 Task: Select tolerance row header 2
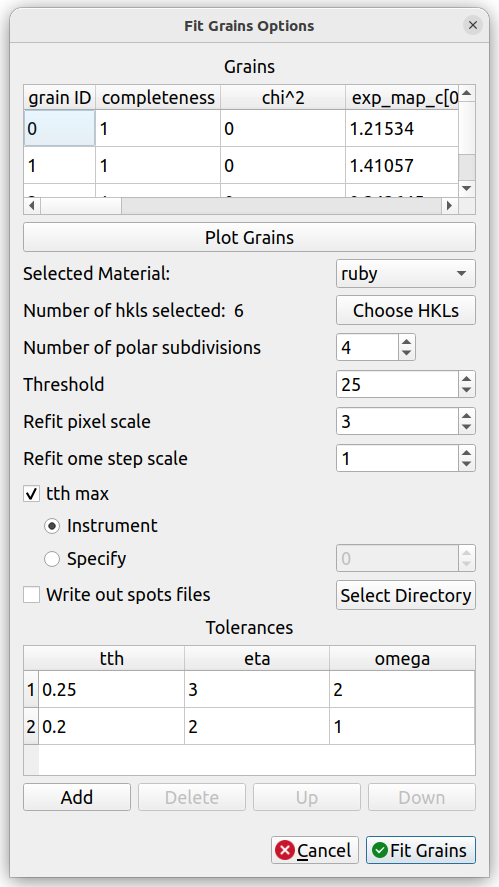coord(31,726)
